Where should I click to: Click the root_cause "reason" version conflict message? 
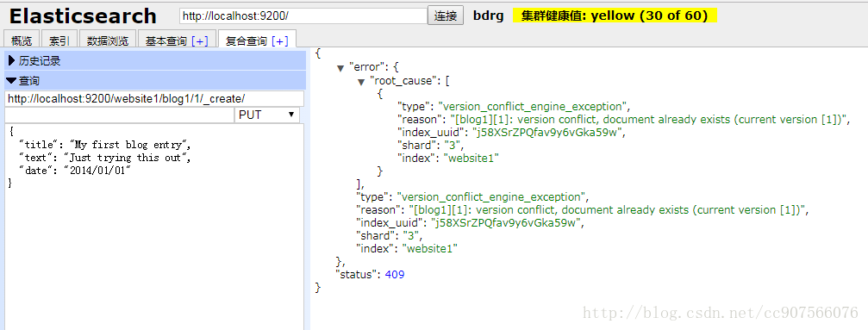(x=649, y=120)
